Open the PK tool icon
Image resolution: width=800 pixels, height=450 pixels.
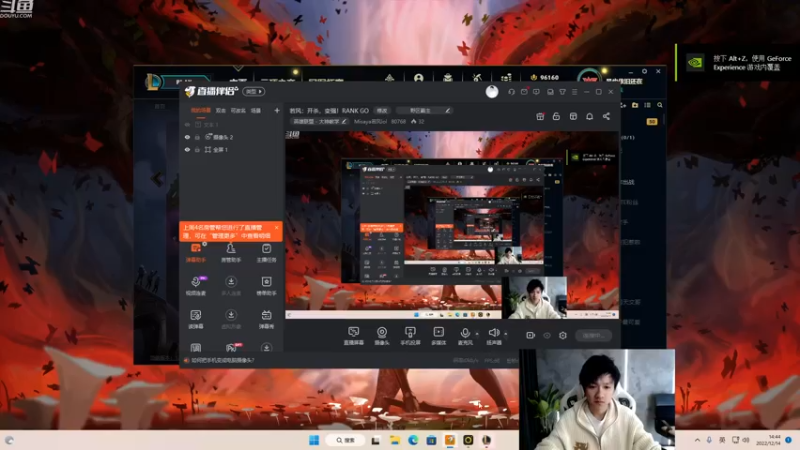pos(231,348)
